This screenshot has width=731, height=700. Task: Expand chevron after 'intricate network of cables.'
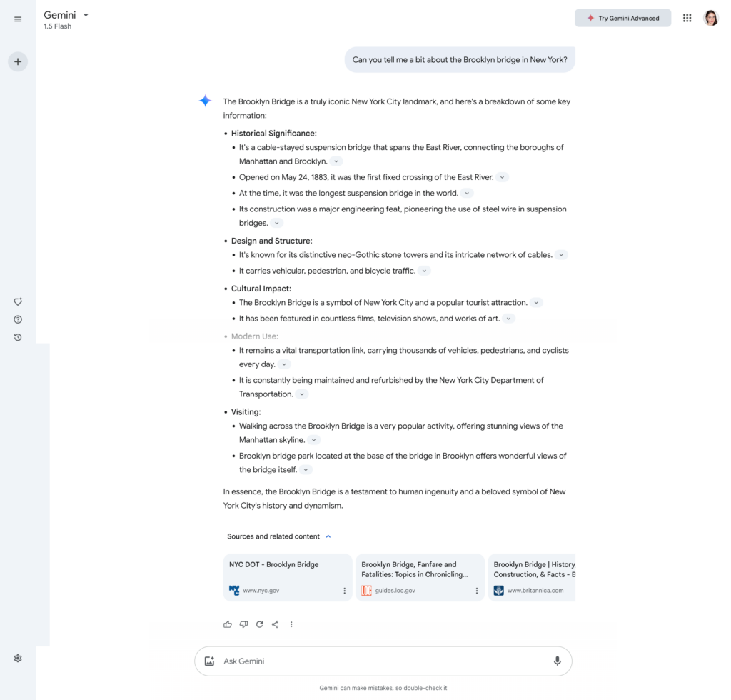561,254
